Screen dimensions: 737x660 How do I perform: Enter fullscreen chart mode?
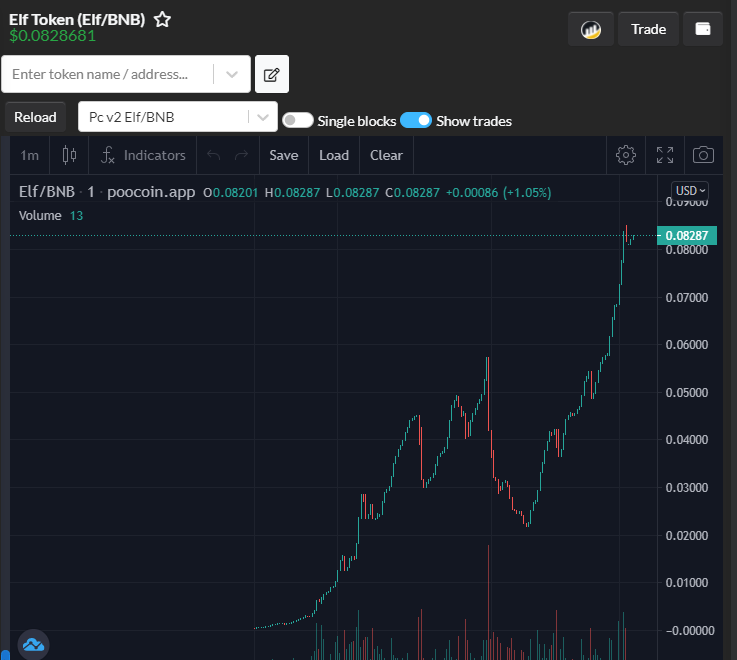(x=665, y=155)
